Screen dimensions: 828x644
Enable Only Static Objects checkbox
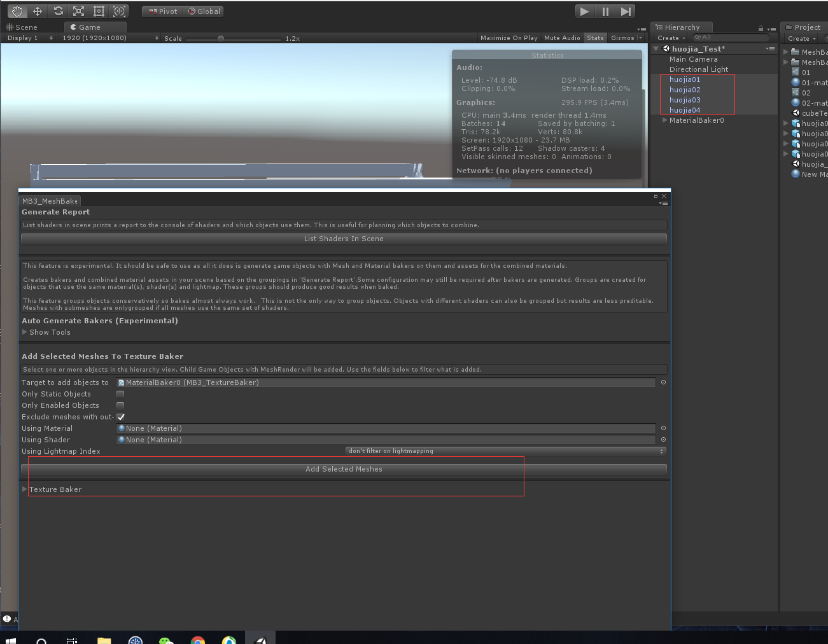120,393
